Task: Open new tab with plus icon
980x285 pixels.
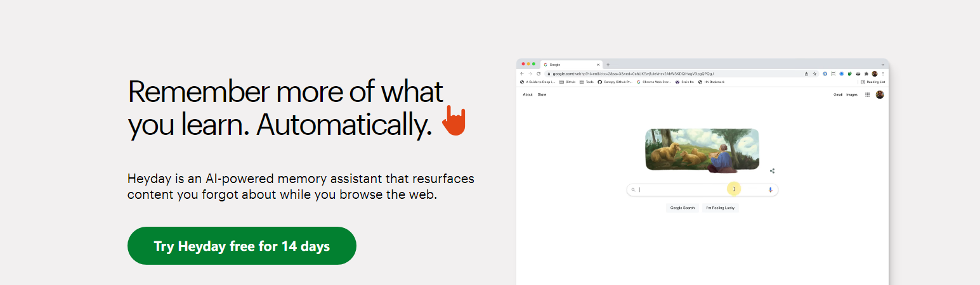Action: (608, 65)
